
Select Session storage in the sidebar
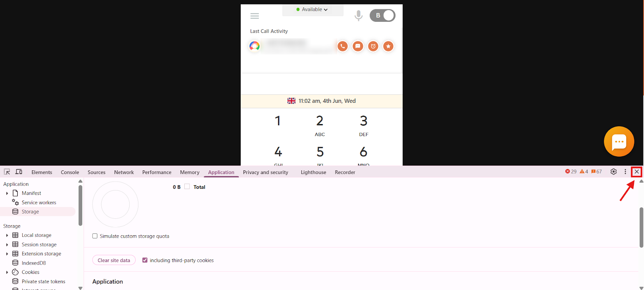39,244
